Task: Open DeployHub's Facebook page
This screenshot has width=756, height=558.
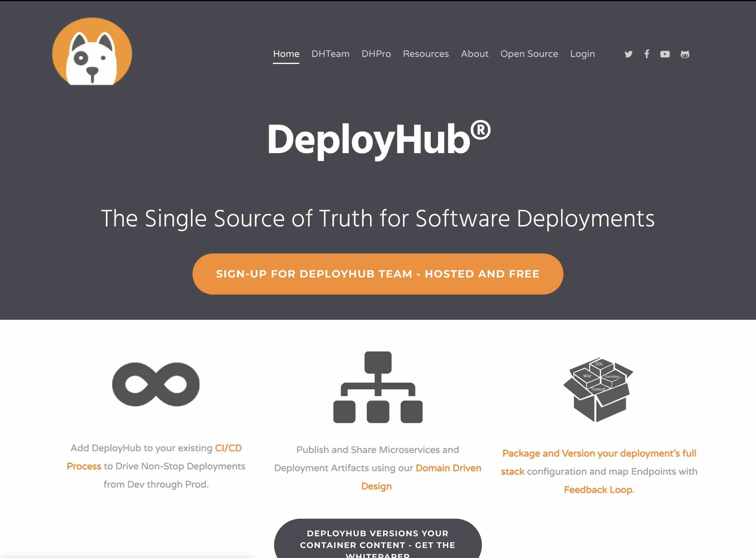Action: pyautogui.click(x=646, y=54)
